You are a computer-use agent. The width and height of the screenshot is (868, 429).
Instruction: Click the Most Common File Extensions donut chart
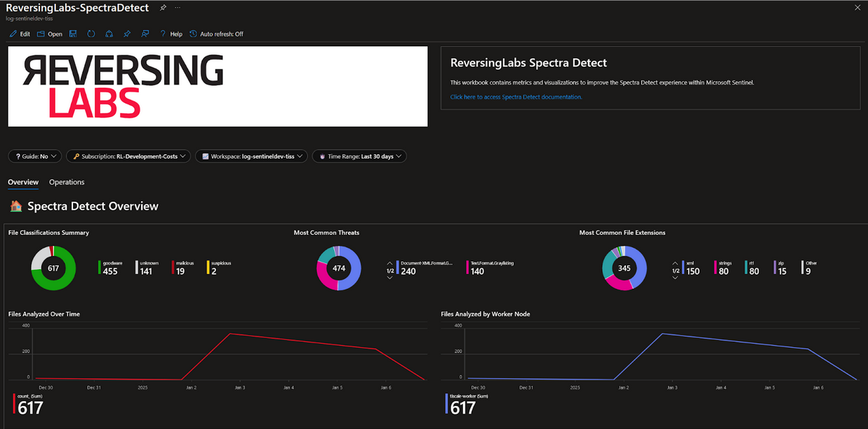point(625,268)
